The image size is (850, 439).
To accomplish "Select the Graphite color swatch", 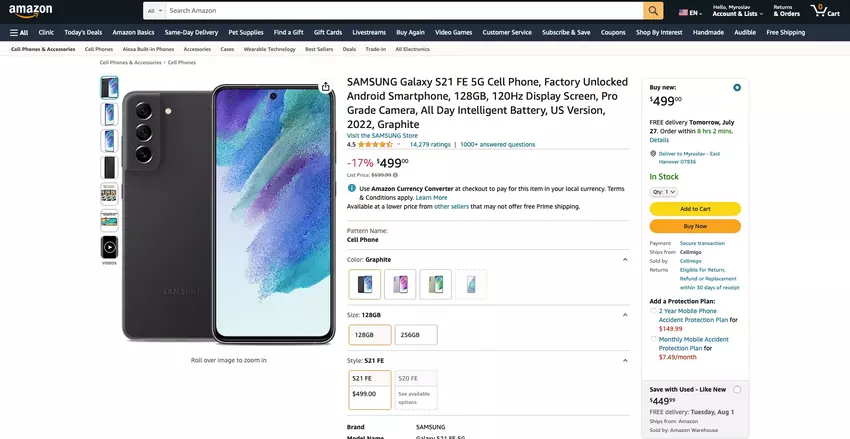I will pyautogui.click(x=365, y=284).
